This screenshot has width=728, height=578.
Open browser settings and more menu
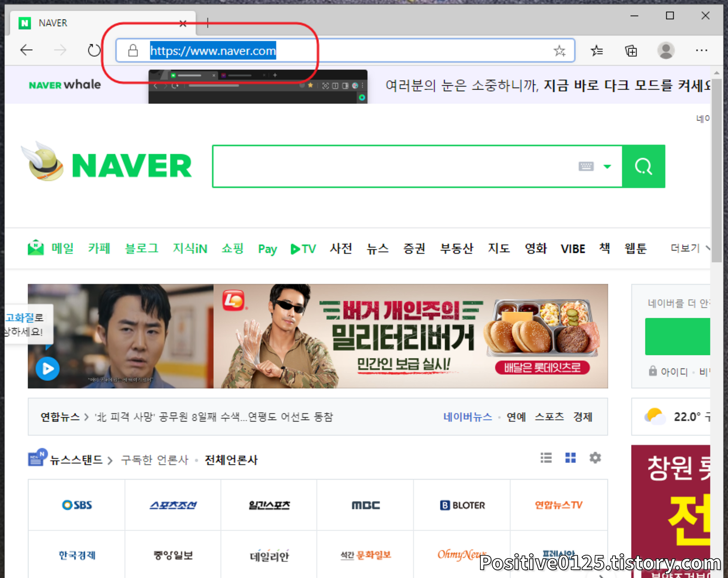701,50
